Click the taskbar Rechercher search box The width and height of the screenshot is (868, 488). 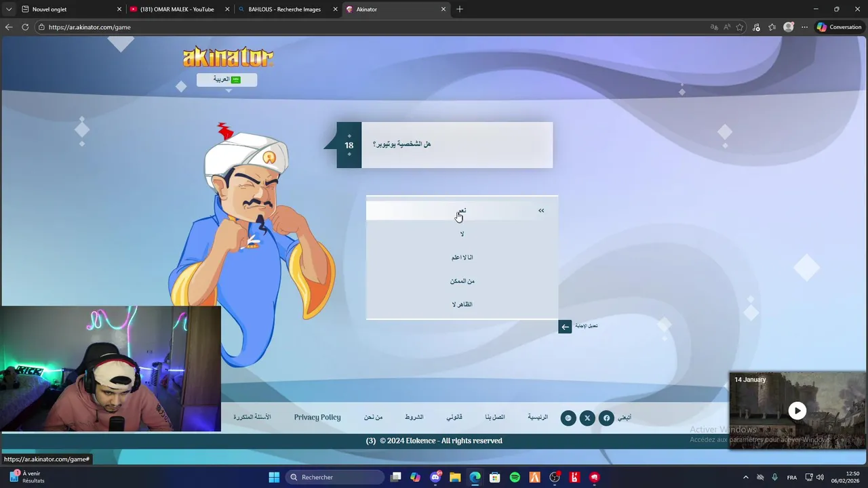click(x=335, y=477)
